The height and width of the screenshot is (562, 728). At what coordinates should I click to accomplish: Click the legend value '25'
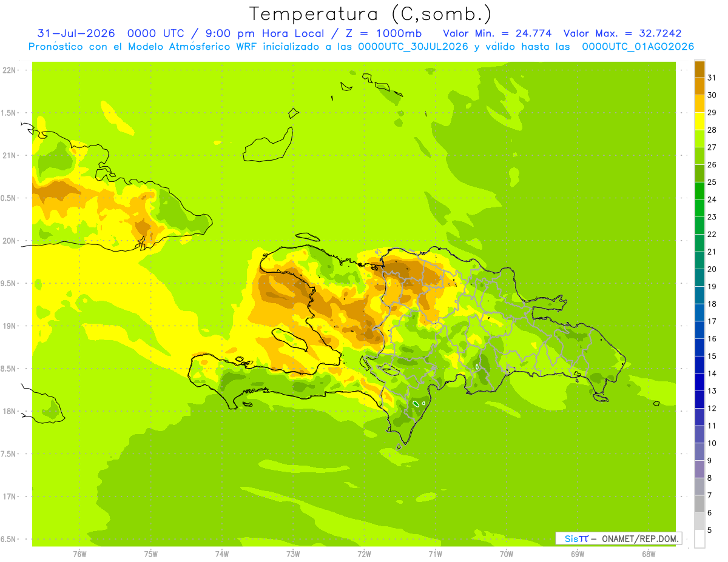[x=712, y=182]
